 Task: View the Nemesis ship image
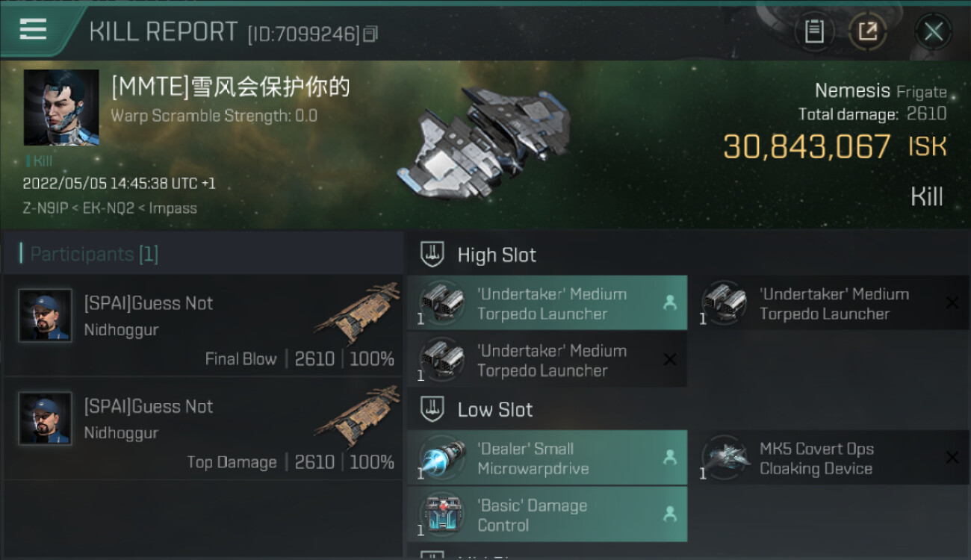click(x=485, y=142)
